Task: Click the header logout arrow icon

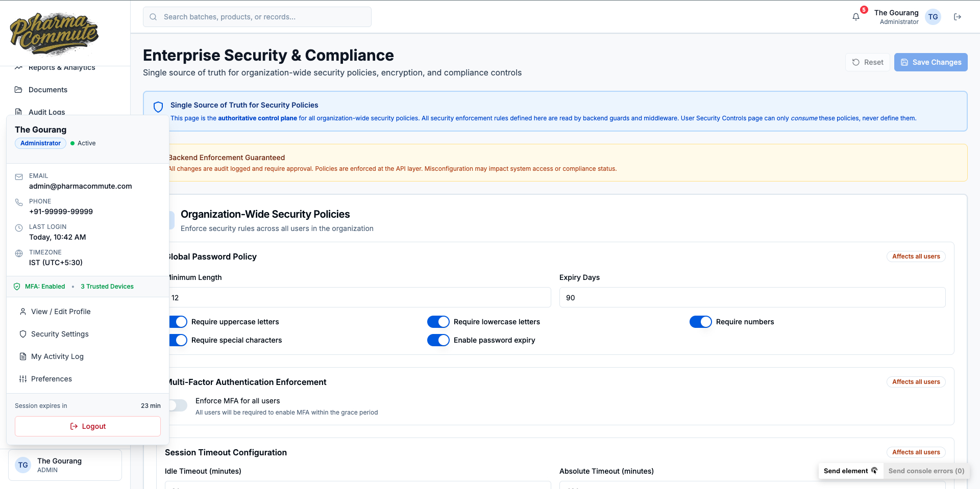Action: click(x=958, y=17)
